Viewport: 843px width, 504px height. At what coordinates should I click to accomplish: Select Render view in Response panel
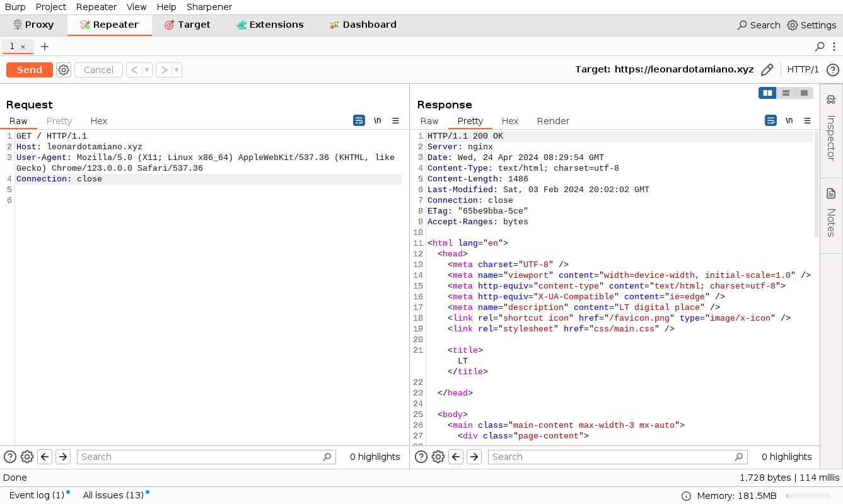(553, 121)
